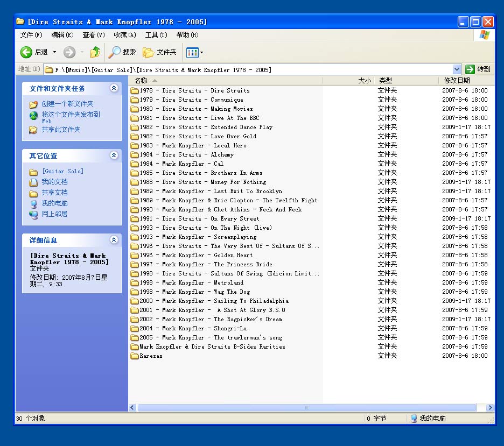The image size is (504, 446).
Task: Select folder icon for 1996 Golden Heart
Action: click(x=135, y=255)
